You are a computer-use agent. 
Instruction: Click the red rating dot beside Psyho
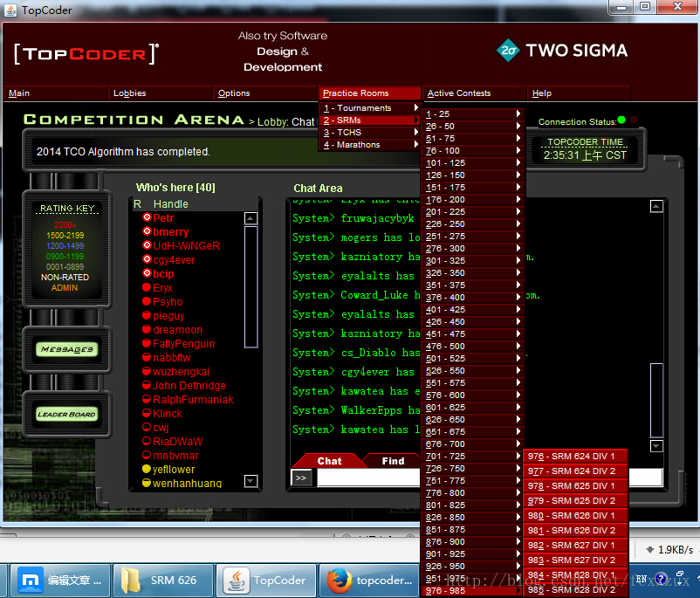[147, 301]
